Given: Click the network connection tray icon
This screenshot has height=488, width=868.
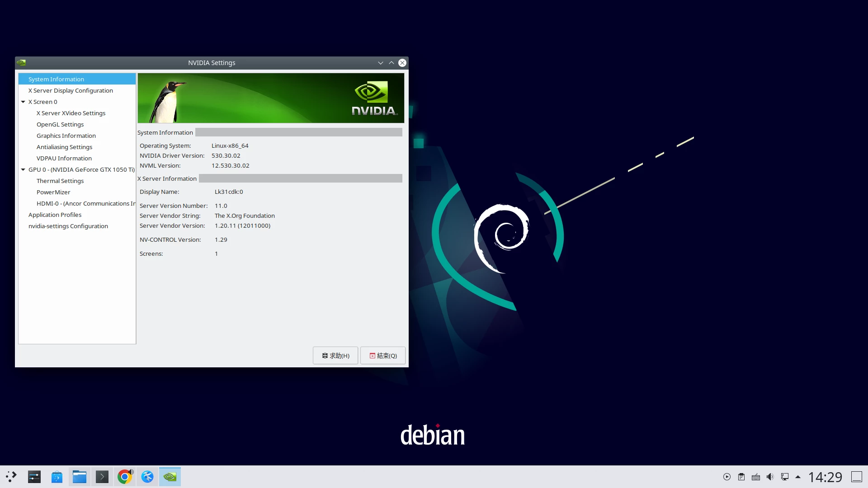Looking at the screenshot, I should pos(785,477).
